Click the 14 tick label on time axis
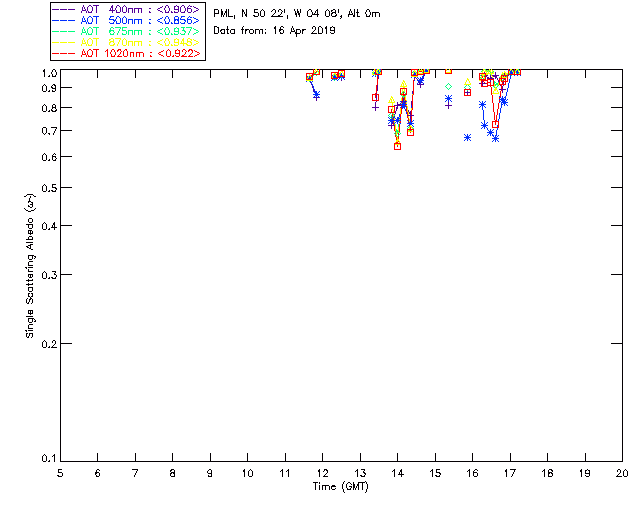This screenshot has width=640, height=512. pyautogui.click(x=398, y=472)
